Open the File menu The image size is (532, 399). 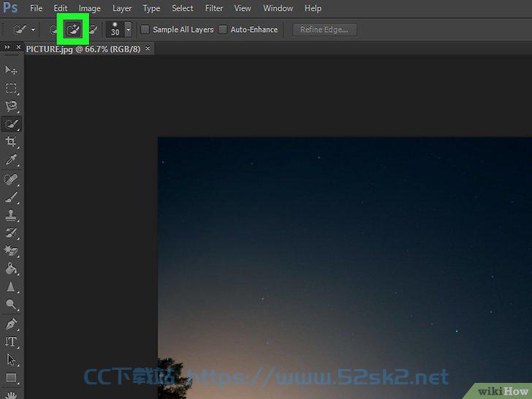point(37,8)
